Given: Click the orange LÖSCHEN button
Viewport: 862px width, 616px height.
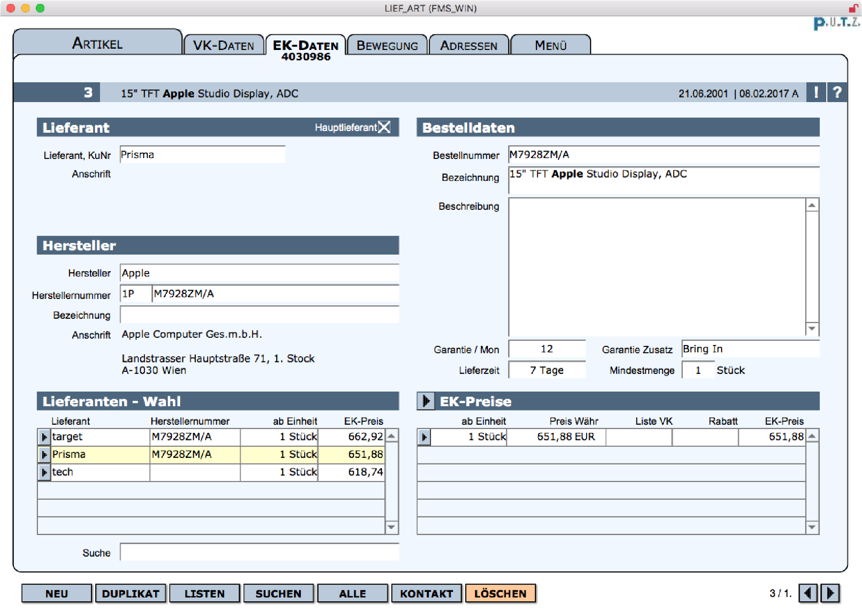Looking at the screenshot, I should [x=500, y=594].
